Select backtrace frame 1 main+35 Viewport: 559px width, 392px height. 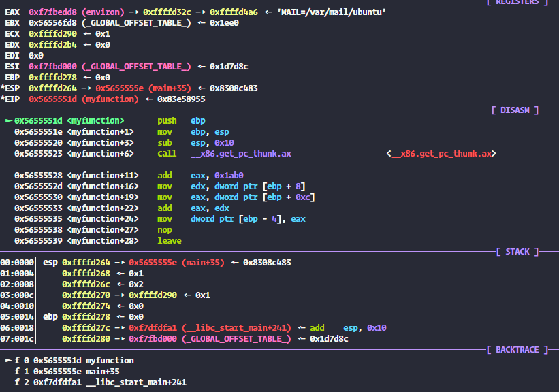coord(67,372)
